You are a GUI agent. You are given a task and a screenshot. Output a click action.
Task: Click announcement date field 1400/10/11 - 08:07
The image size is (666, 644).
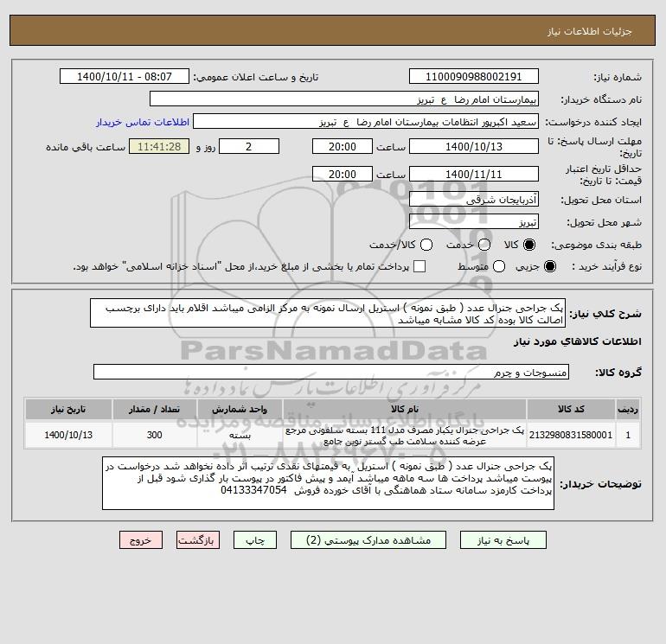(x=125, y=76)
